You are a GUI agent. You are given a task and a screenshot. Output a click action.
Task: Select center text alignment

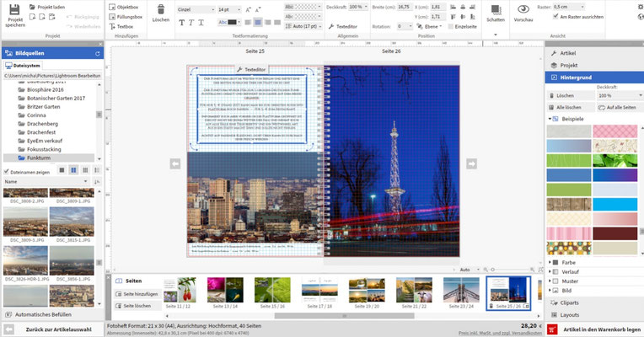pos(258,22)
